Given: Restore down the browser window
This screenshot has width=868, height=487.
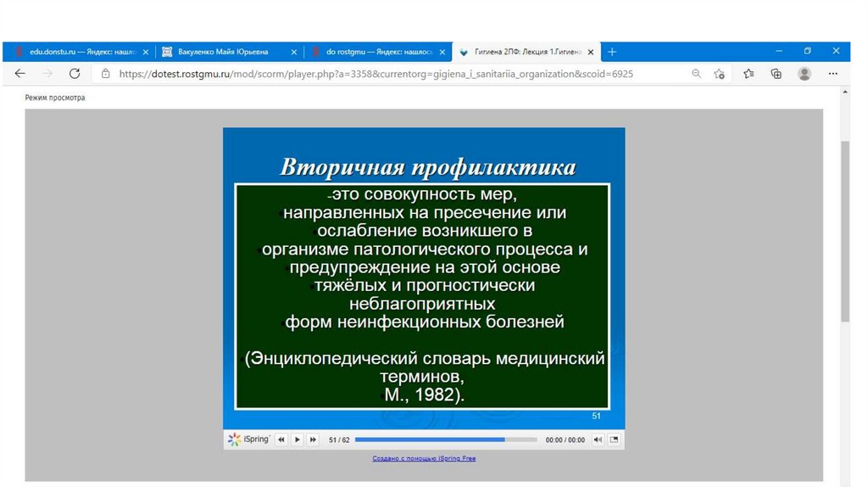Looking at the screenshot, I should (x=807, y=51).
